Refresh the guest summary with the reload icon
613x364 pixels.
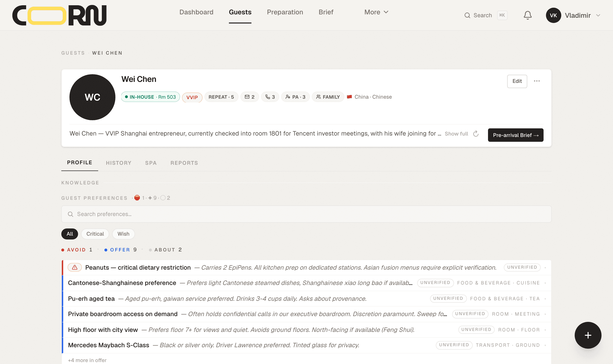coord(476,134)
